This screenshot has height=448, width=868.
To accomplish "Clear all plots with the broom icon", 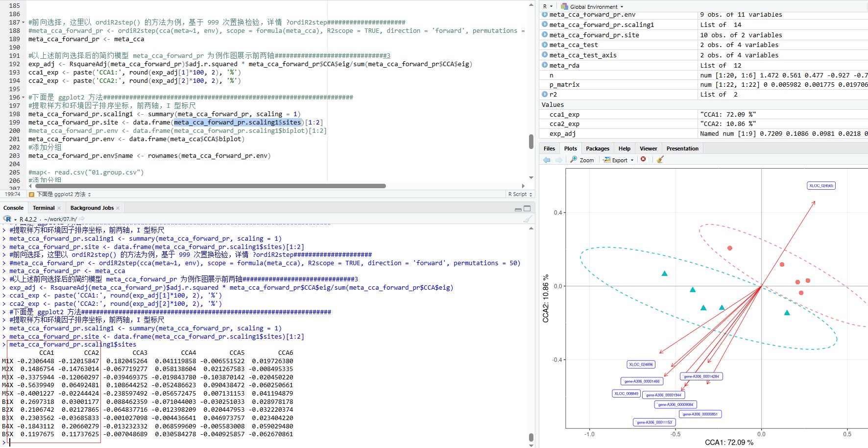I will [660, 159].
